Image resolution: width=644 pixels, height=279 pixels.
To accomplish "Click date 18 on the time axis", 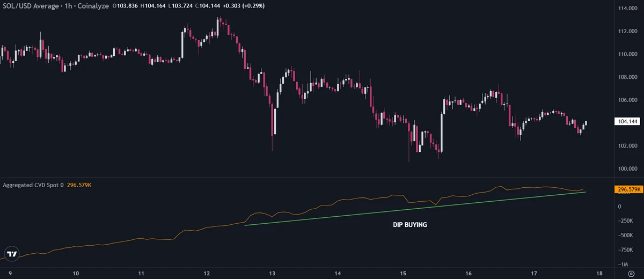I will click(601, 274).
